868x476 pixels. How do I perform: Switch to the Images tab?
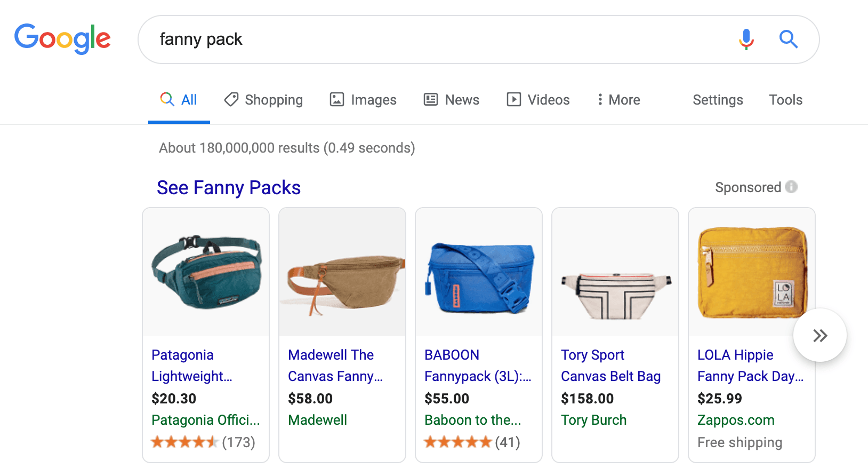pyautogui.click(x=363, y=100)
